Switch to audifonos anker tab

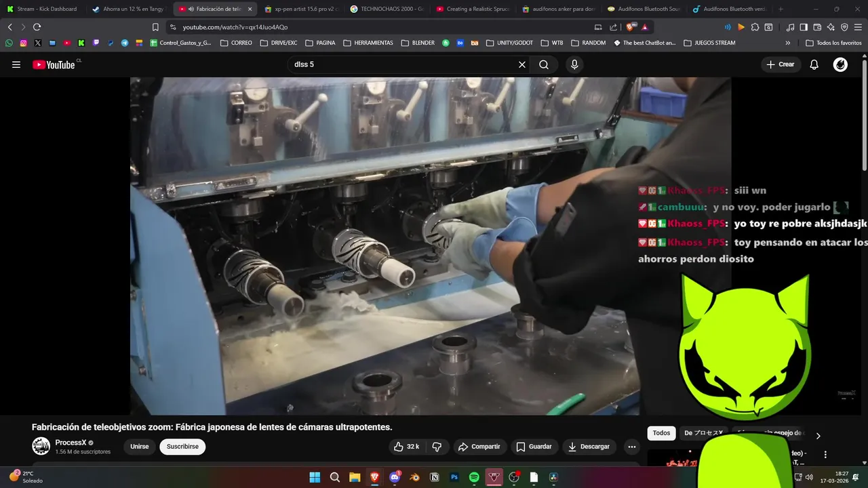559,9
